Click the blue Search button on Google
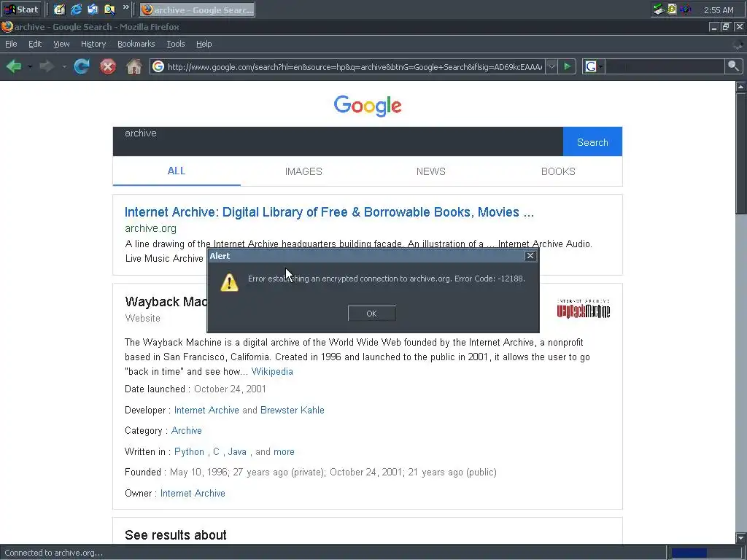Screen dimensions: 747x560 [592, 141]
